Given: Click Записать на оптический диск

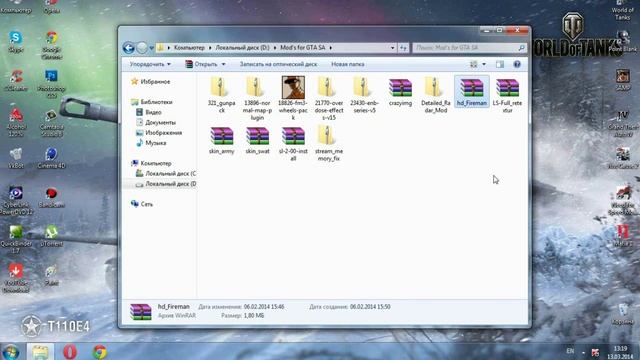Looking at the screenshot, I should 278,64.
